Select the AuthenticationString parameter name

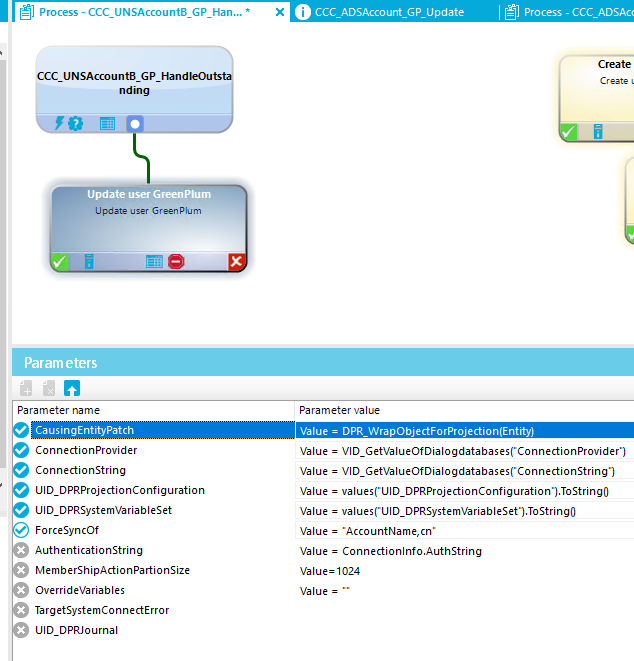coord(89,550)
